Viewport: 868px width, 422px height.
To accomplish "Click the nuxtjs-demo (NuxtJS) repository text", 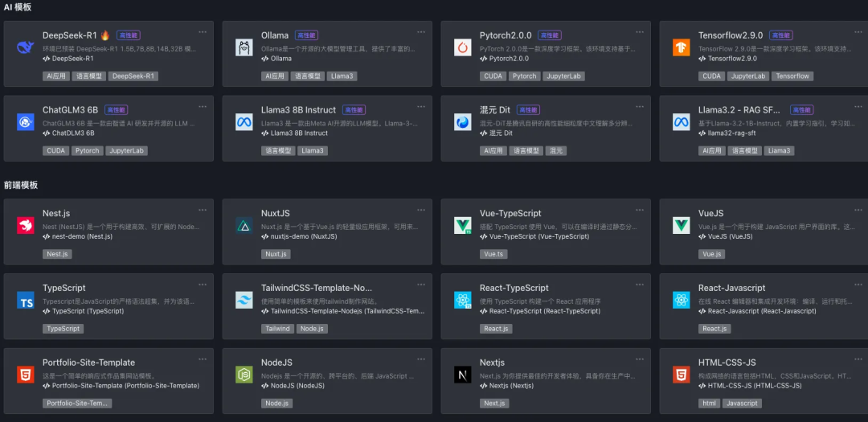I will click(304, 236).
